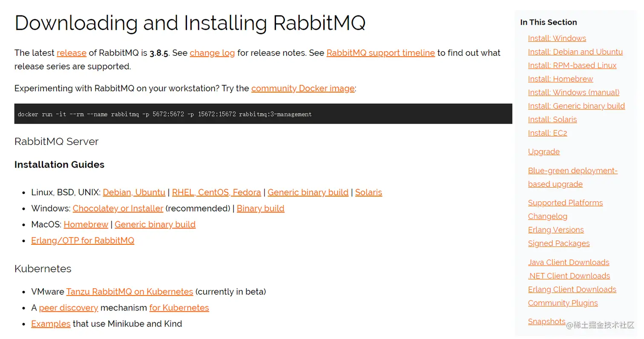
Task: Click the 'Installation Guides' heading
Action: pos(60,165)
